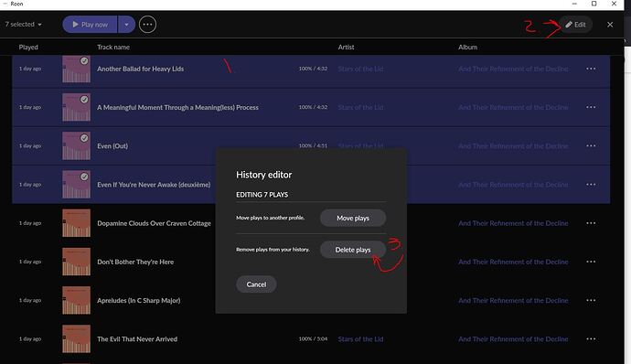
Task: Open the Play now dropdown arrow
Action: pyautogui.click(x=127, y=25)
